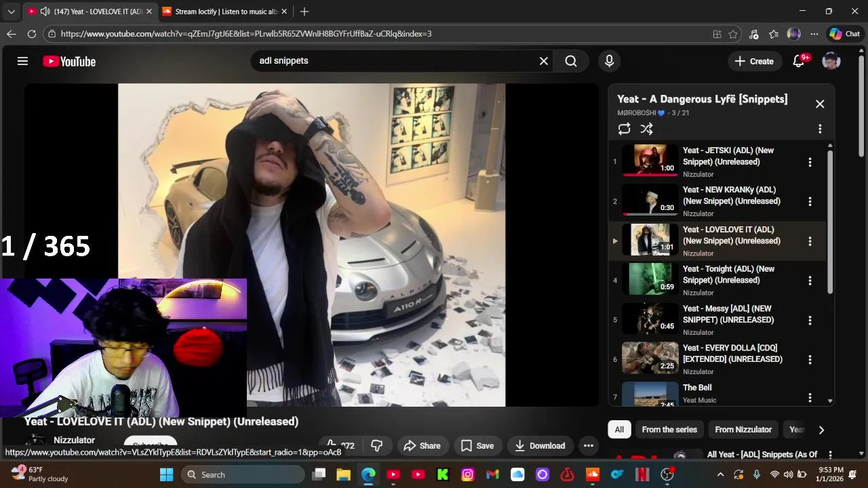Select The Bell playlist title
The width and height of the screenshot is (868, 488).
point(697,388)
